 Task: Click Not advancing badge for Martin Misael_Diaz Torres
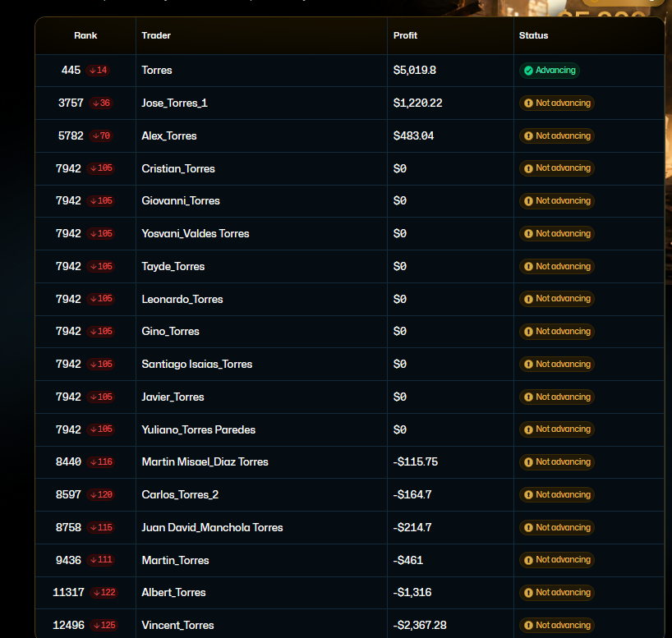point(557,462)
